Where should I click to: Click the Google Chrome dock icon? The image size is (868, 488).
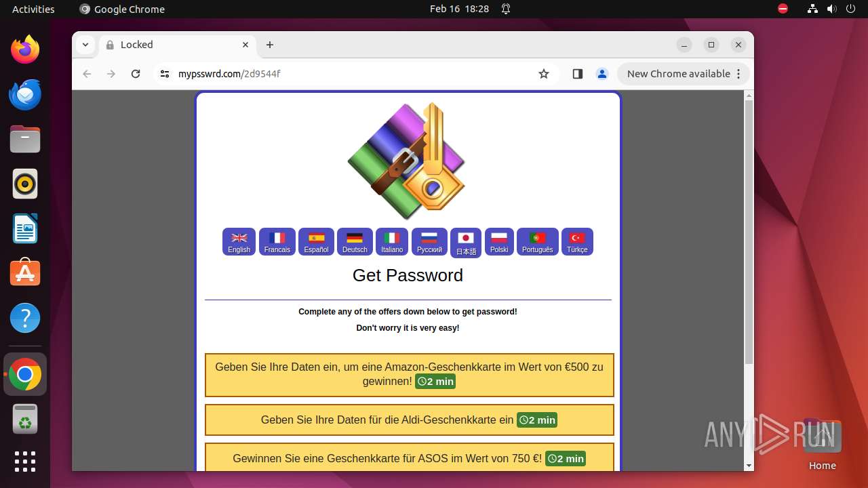(25, 374)
